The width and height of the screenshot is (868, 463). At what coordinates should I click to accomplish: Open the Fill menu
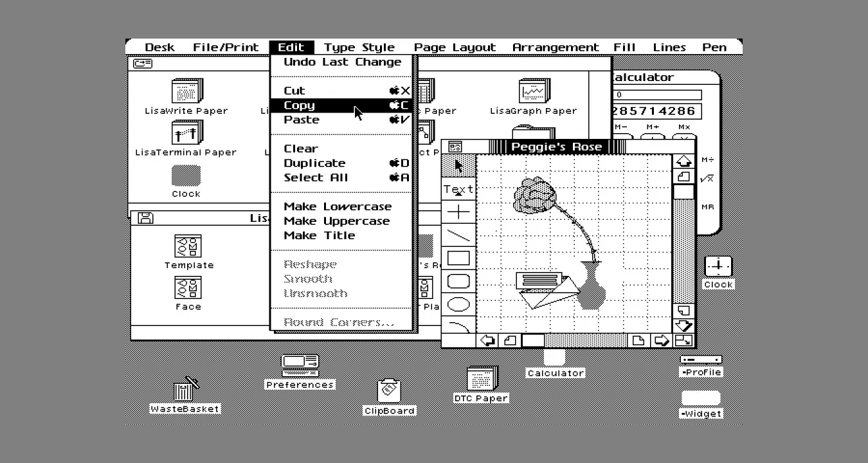pyautogui.click(x=624, y=47)
